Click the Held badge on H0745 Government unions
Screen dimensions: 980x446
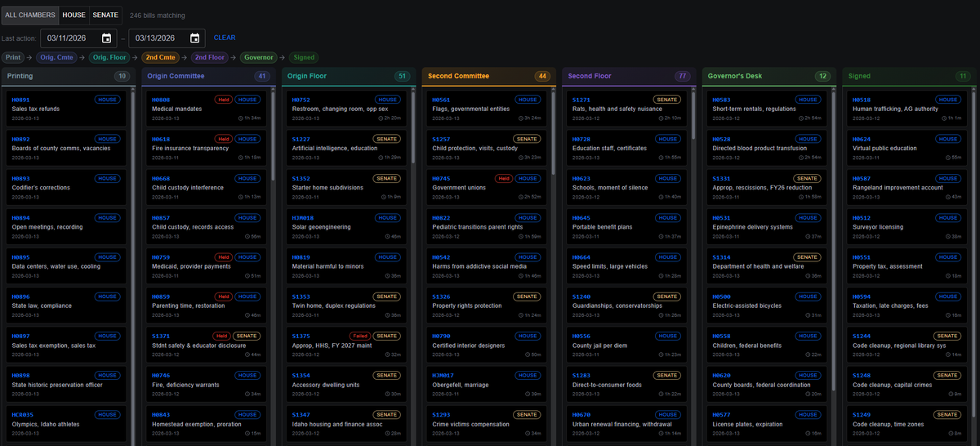point(504,178)
